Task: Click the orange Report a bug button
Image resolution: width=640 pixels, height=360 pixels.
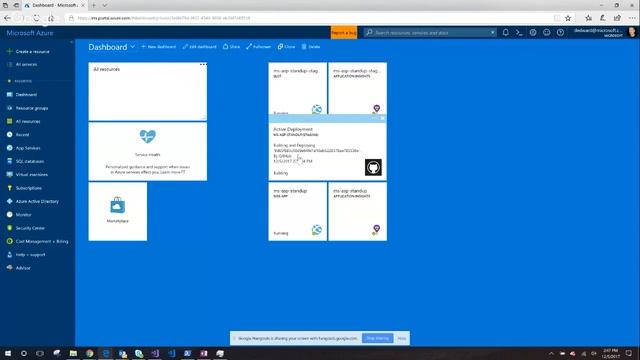Action: [x=344, y=33]
